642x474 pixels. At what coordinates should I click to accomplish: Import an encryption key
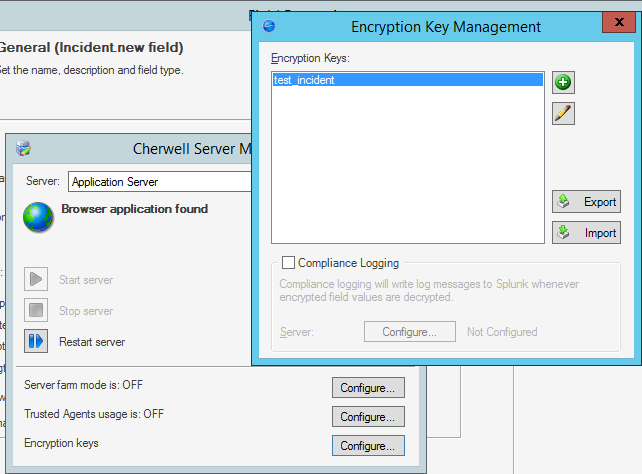click(x=586, y=233)
